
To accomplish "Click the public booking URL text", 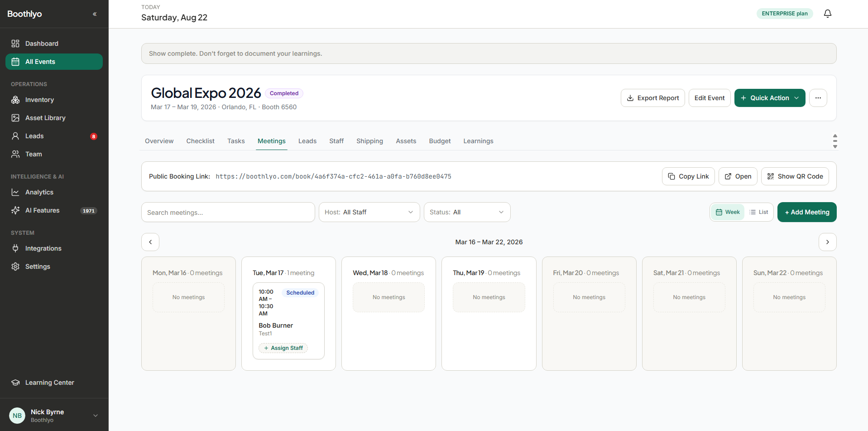I will [333, 176].
